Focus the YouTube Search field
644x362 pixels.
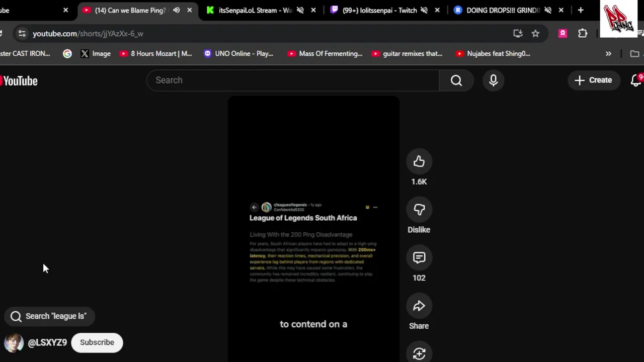[x=293, y=80]
